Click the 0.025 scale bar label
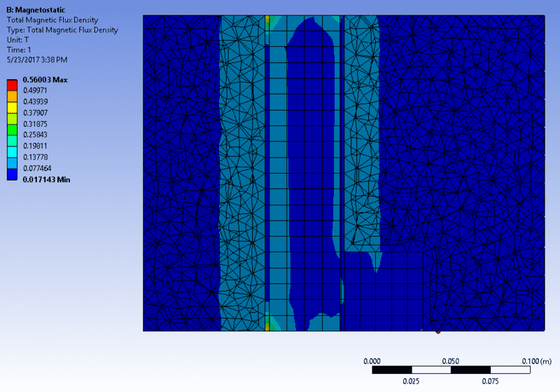The image size is (560, 392). pos(411,381)
